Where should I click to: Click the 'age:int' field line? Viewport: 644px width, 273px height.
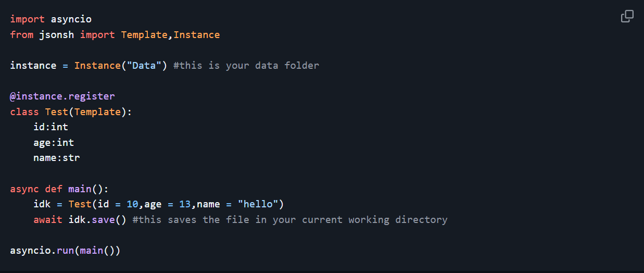[54, 142]
